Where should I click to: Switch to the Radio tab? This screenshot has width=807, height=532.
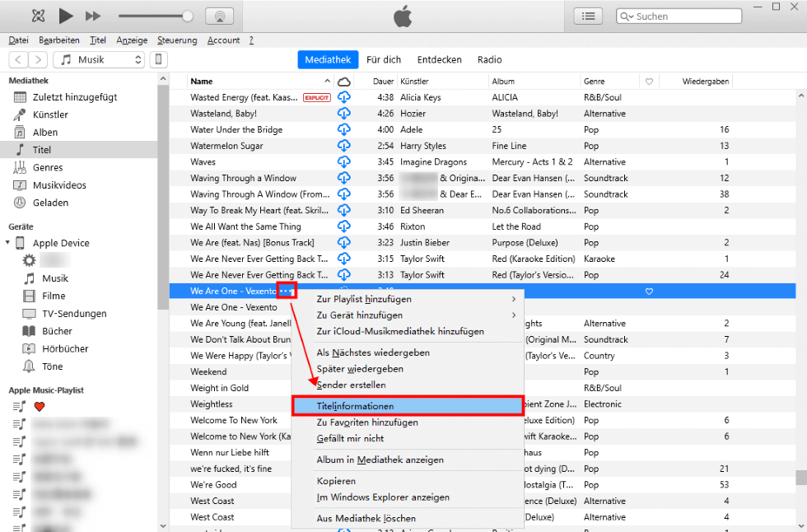click(489, 59)
